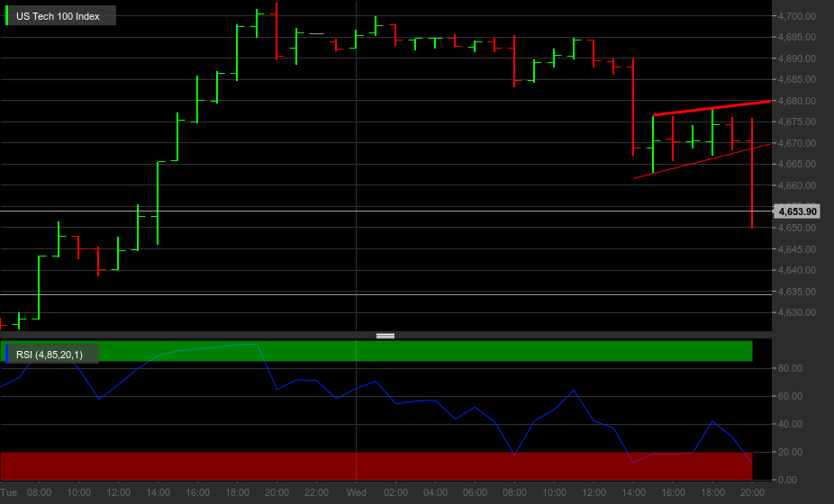Click the 4,700.00 price axis label

[796, 16]
